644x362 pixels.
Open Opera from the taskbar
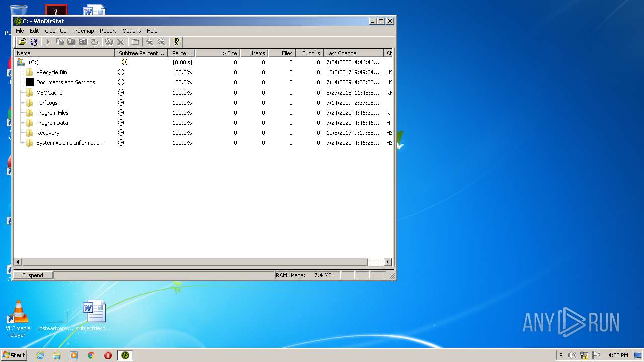click(108, 355)
